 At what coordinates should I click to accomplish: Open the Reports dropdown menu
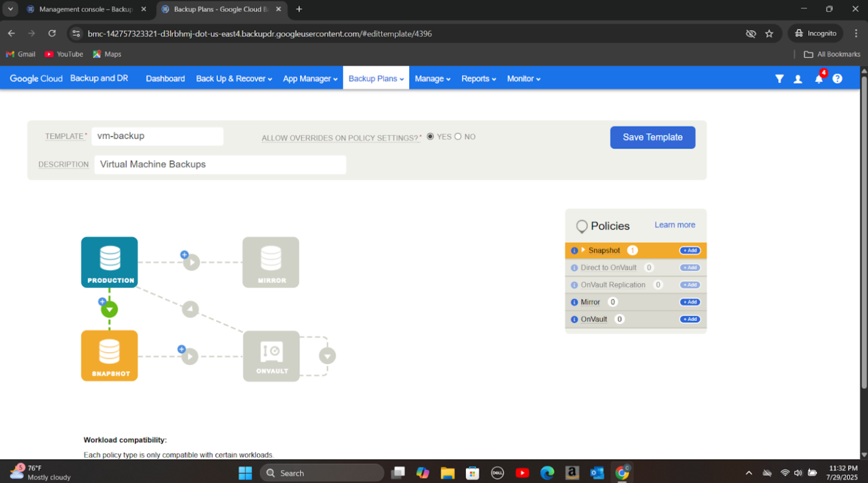click(x=478, y=79)
